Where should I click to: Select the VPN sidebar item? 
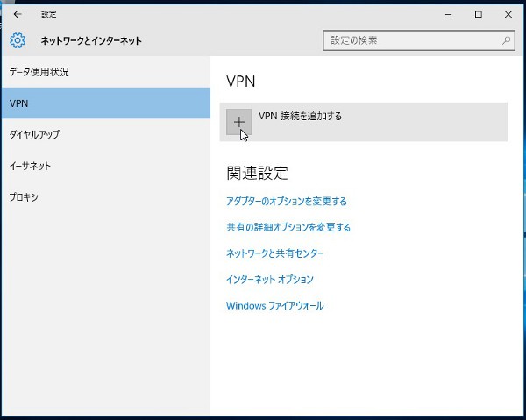click(19, 103)
